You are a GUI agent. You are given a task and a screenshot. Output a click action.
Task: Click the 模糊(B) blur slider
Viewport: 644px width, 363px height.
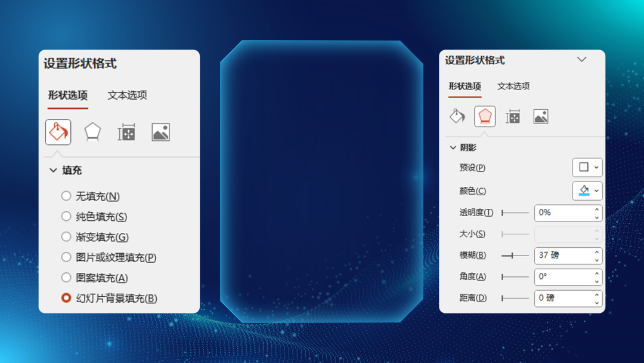click(515, 256)
